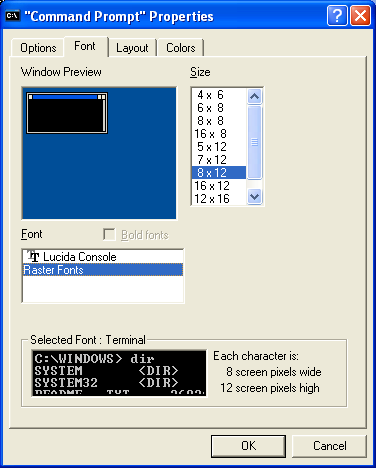This screenshot has height=468, width=376.
Task: Select size 5 x 12
Action: point(219,147)
